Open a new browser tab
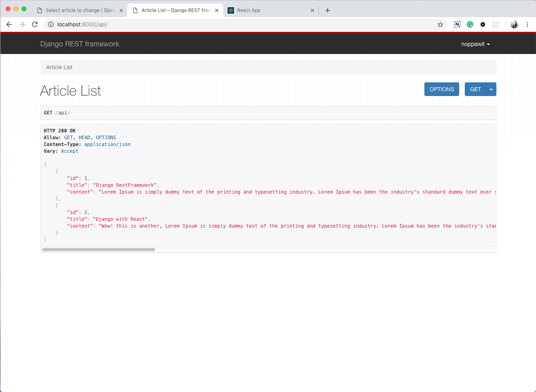Viewport: 536px width, 392px height. click(328, 10)
